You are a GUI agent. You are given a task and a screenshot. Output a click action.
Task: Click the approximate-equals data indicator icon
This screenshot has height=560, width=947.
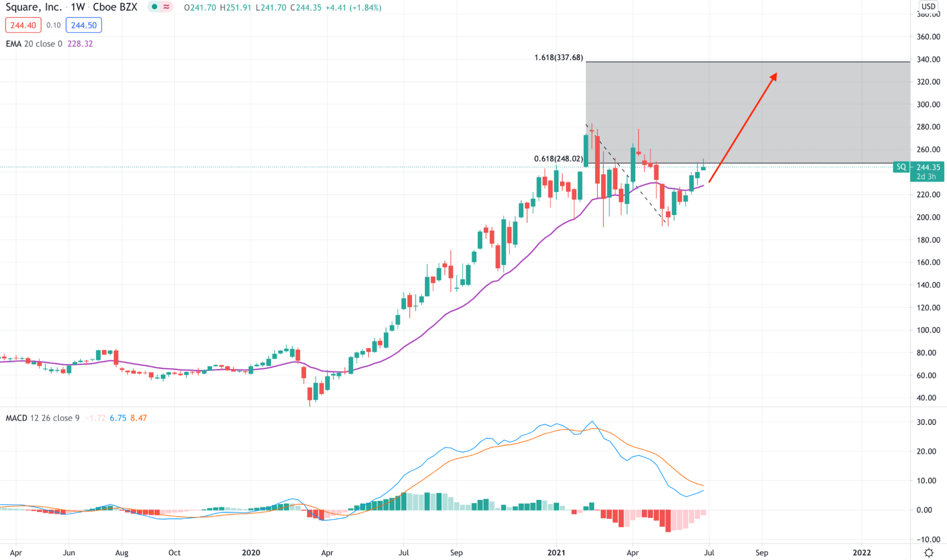coord(166,7)
